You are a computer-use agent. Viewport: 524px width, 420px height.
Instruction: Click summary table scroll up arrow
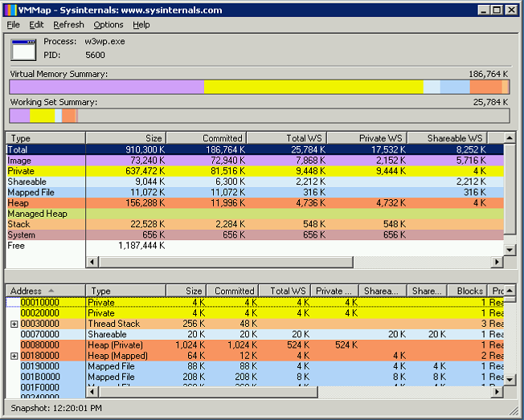(x=510, y=138)
